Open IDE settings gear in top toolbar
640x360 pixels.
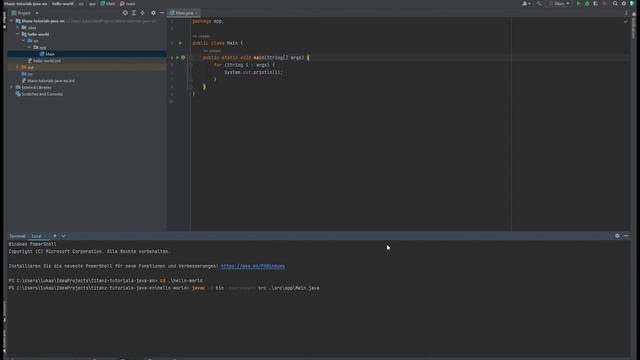tap(624, 4)
